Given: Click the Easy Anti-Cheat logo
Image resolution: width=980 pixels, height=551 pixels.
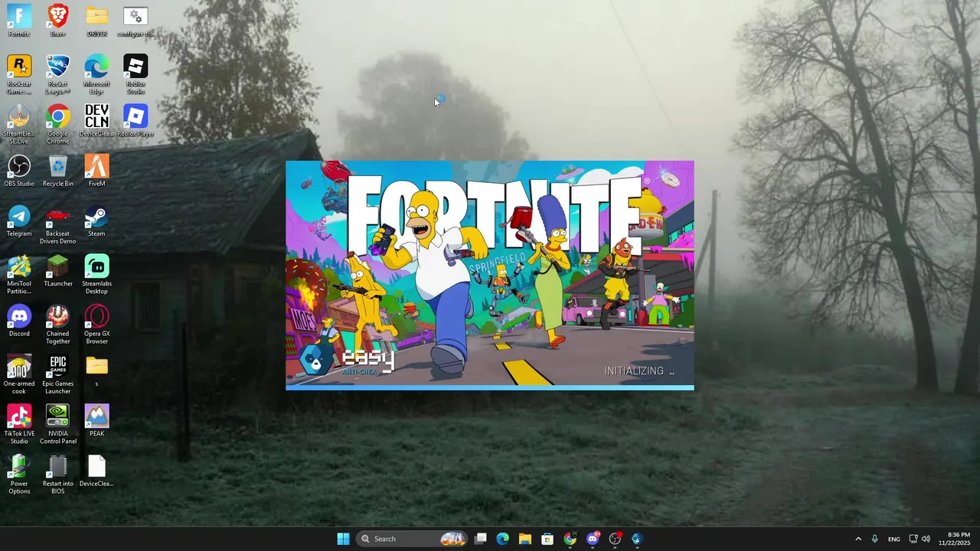Looking at the screenshot, I should (346, 359).
